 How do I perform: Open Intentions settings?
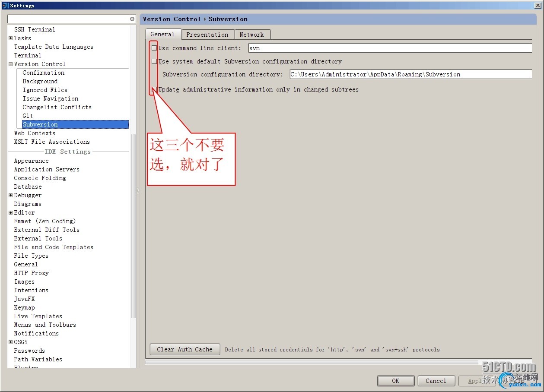[x=31, y=290]
